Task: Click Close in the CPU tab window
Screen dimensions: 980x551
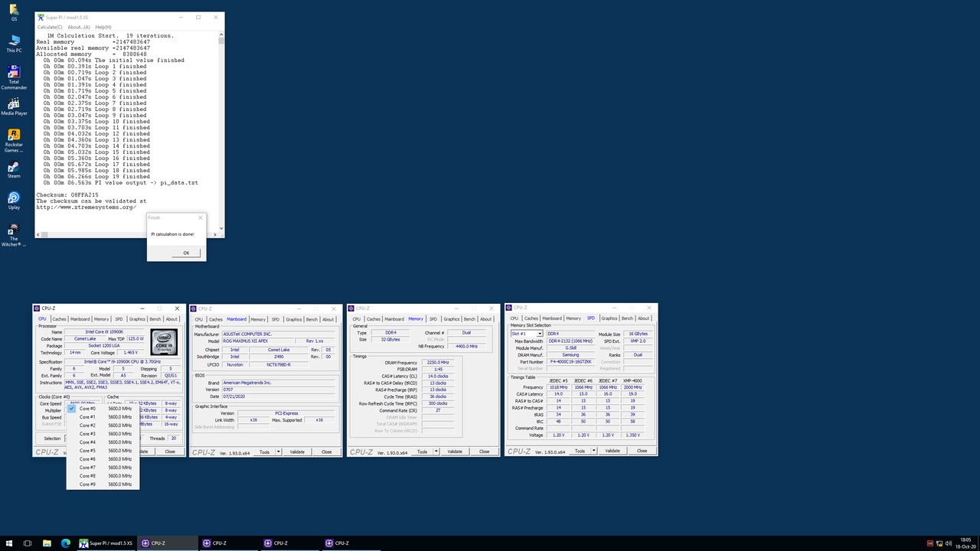Action: (x=170, y=452)
